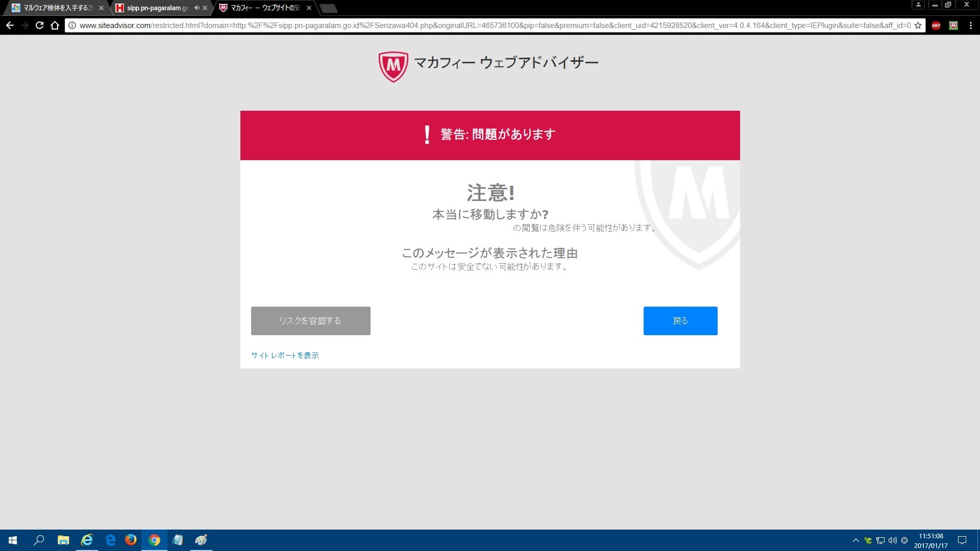This screenshot has height=551, width=980.
Task: Show hidden system tray icons
Action: click(856, 540)
